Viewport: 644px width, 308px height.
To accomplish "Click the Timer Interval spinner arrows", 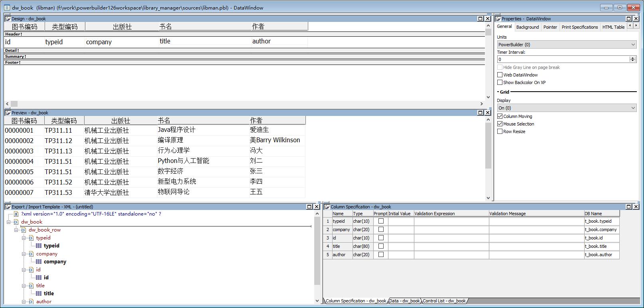I will pyautogui.click(x=632, y=59).
